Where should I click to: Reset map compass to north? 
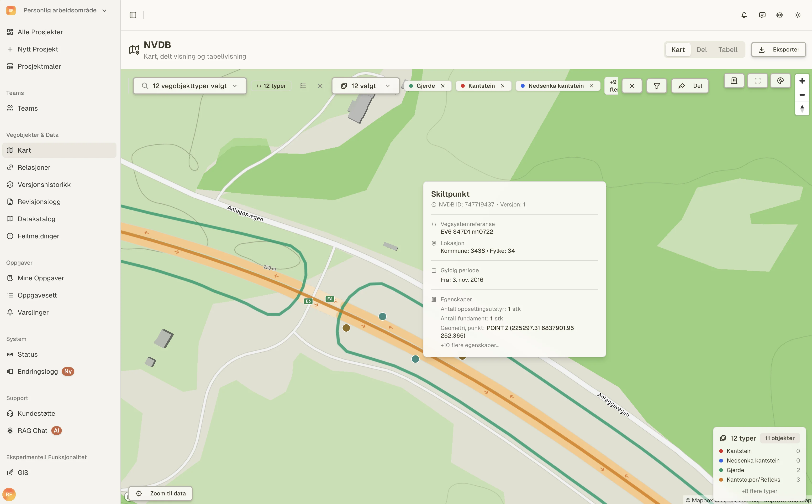pos(802,108)
